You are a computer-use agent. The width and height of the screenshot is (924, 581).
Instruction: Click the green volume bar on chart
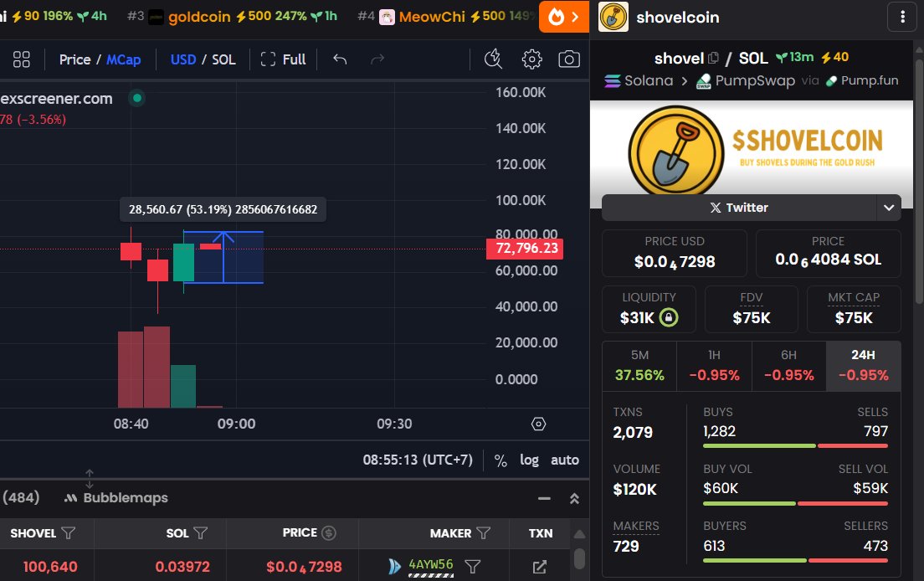183,386
